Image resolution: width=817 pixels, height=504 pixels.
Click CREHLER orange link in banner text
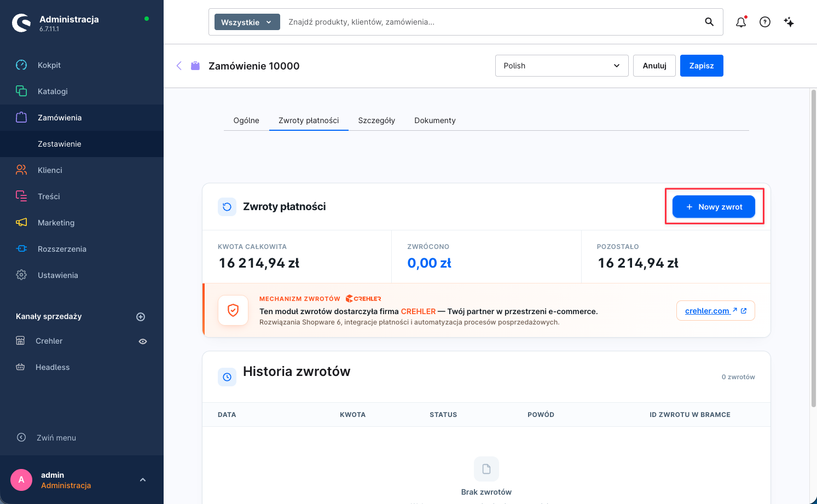click(418, 311)
